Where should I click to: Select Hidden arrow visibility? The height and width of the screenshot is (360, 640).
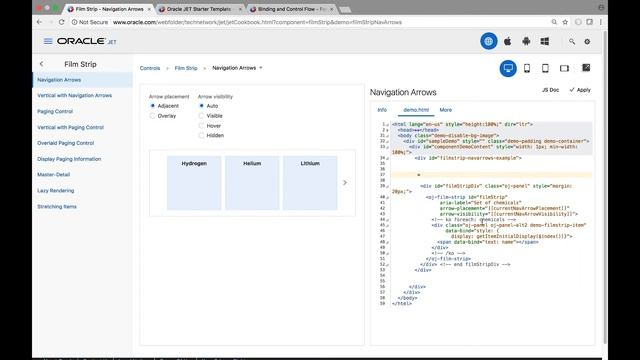click(201, 136)
